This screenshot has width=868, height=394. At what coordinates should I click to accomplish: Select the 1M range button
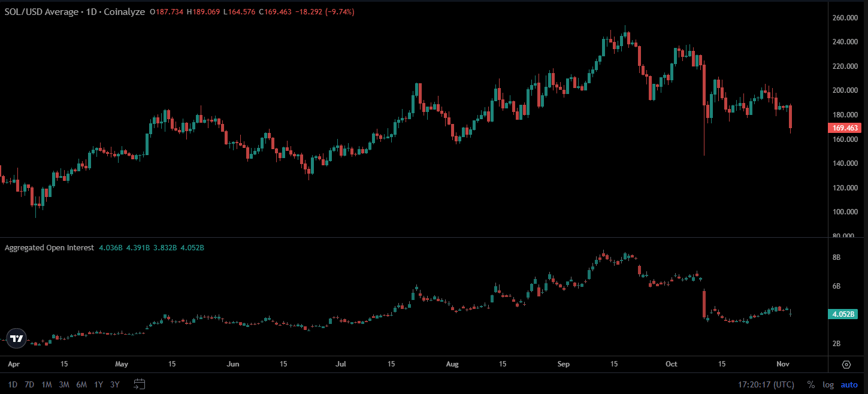click(46, 385)
